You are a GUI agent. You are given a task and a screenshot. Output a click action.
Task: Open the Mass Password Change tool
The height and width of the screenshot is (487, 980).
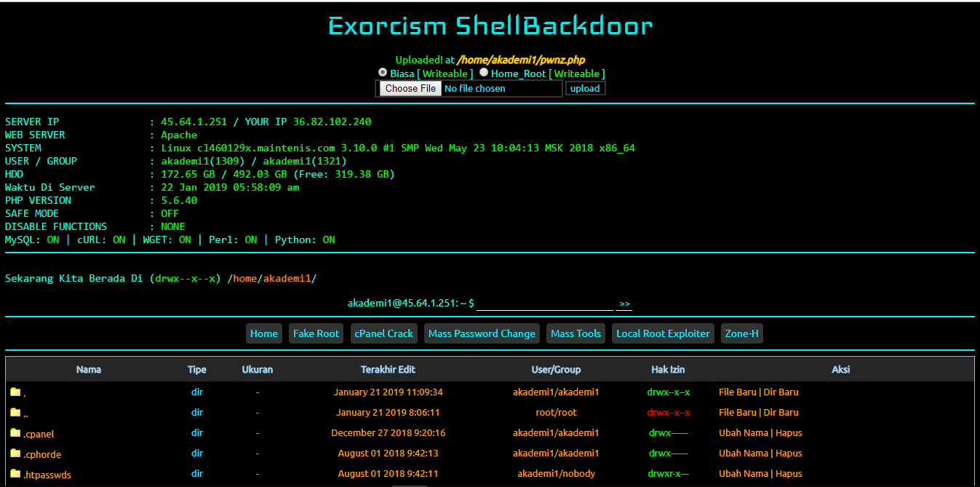[x=482, y=333]
